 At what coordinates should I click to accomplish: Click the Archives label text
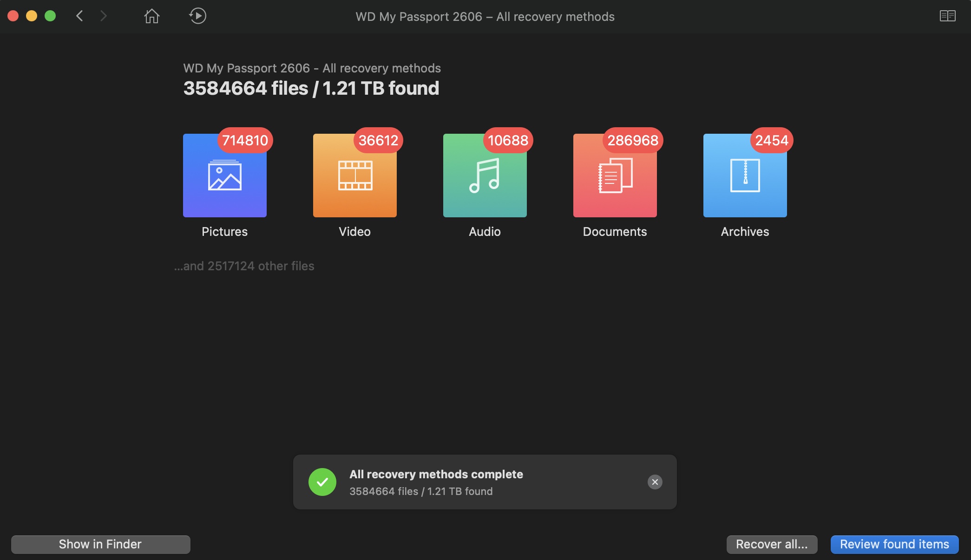click(745, 232)
